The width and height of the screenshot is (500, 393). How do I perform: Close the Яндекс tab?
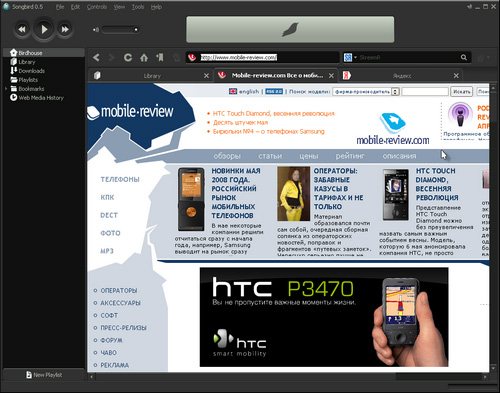(x=456, y=76)
